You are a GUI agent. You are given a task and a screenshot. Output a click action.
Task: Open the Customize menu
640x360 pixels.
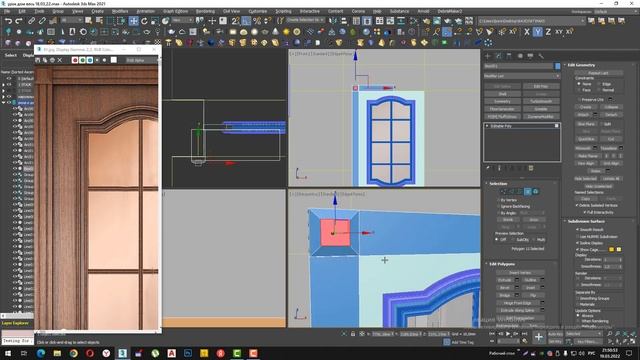pyautogui.click(x=258, y=11)
